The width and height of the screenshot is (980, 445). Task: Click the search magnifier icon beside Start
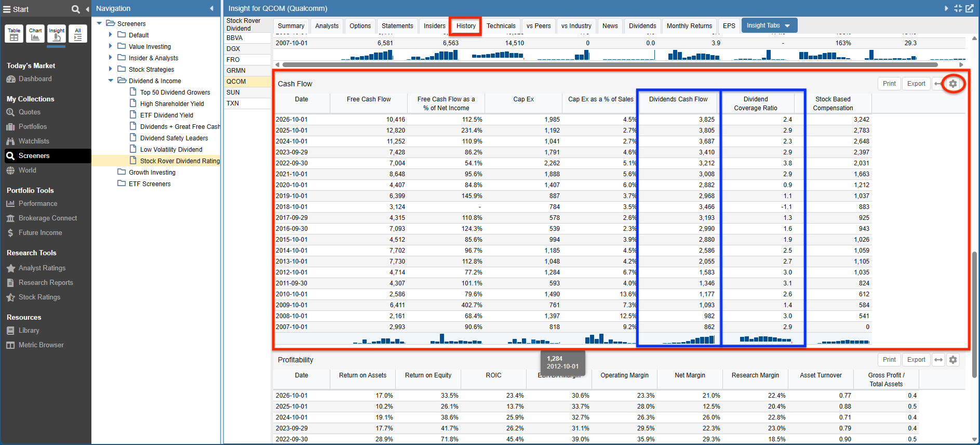click(76, 9)
